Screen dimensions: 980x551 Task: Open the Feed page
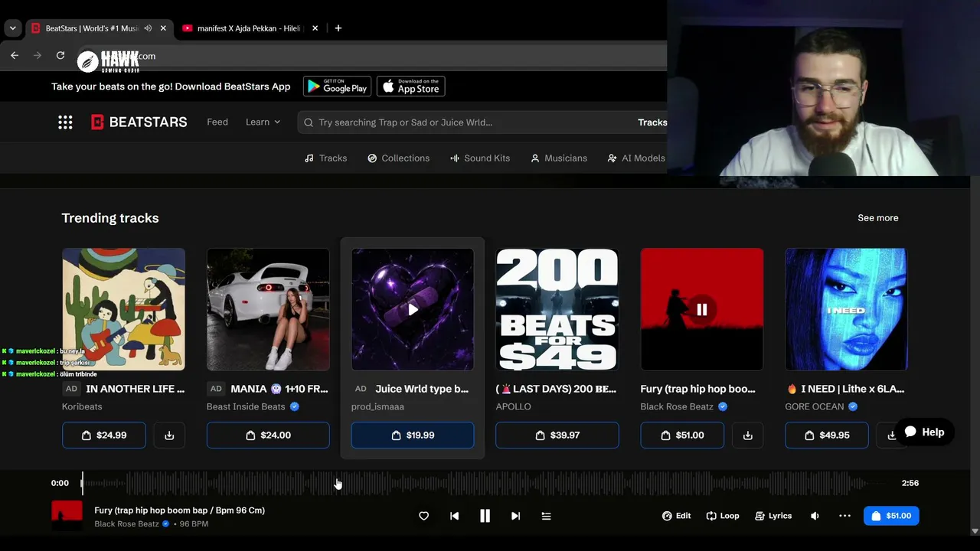(x=217, y=122)
